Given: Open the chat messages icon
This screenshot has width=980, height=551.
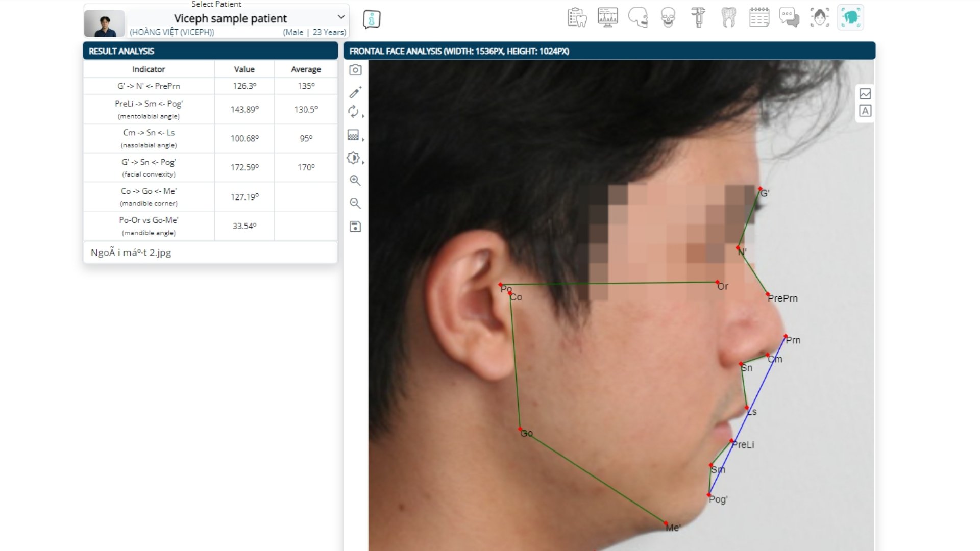Looking at the screenshot, I should [789, 17].
